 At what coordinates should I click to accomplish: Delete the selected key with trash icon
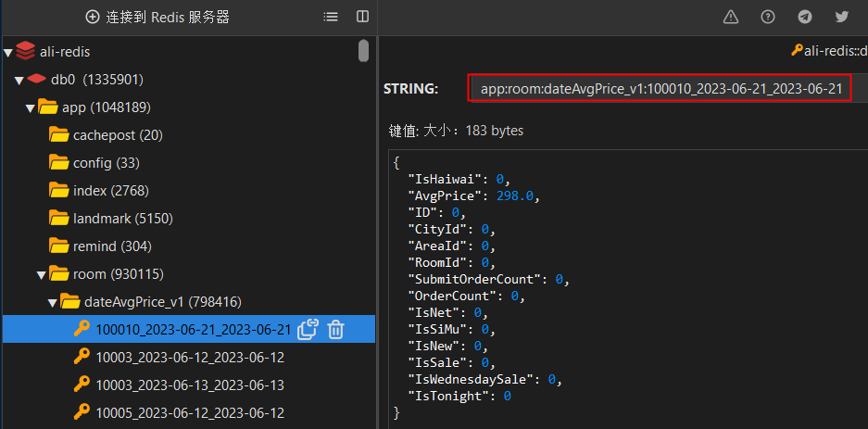(x=336, y=329)
